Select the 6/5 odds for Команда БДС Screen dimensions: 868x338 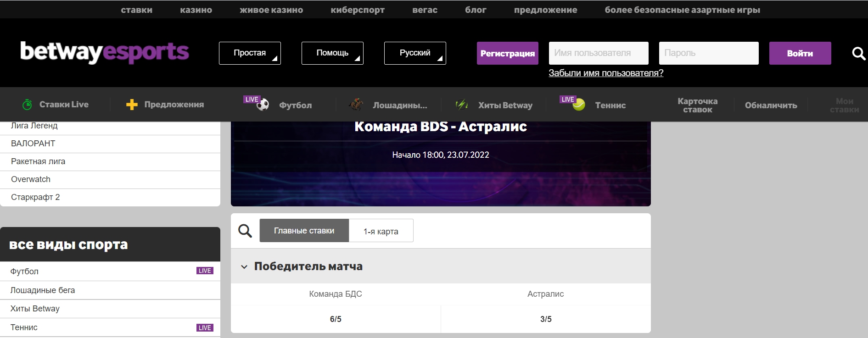pyautogui.click(x=336, y=319)
